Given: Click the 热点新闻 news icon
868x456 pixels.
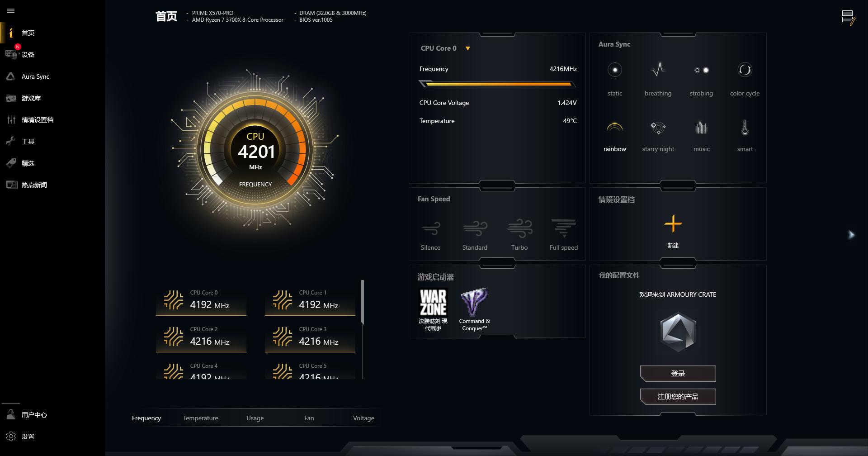Looking at the screenshot, I should coord(11,185).
